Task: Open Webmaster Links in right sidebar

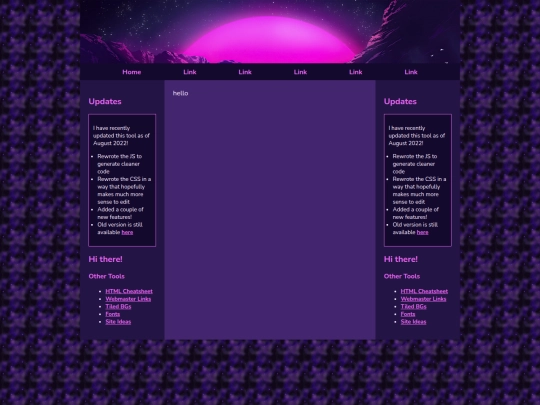Action: coord(423,299)
